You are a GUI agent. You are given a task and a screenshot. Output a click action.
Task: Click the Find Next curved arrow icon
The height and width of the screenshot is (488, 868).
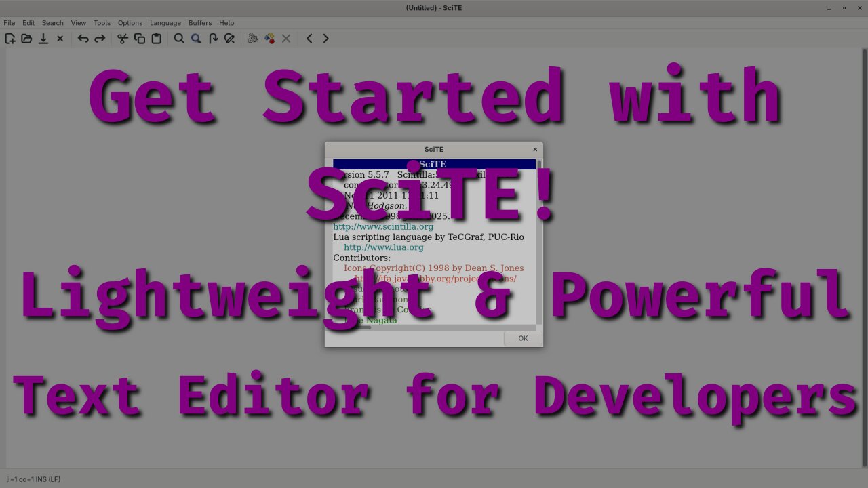[x=213, y=39]
